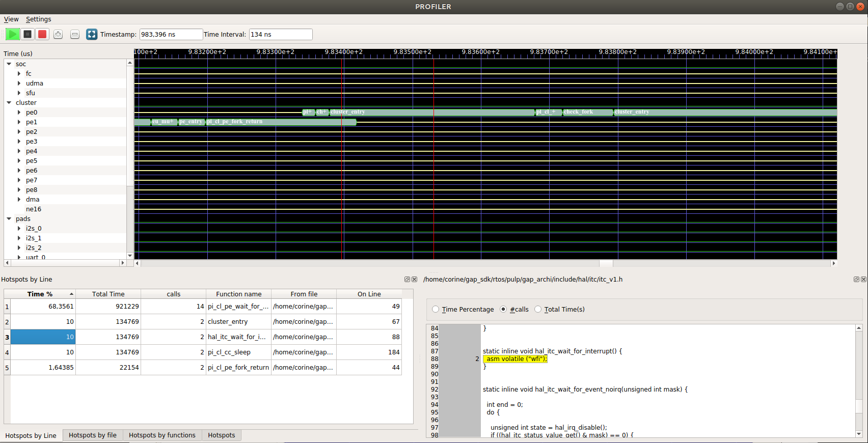Float the Hotspots by Line panel
This screenshot has height=443, width=868.
click(407, 279)
